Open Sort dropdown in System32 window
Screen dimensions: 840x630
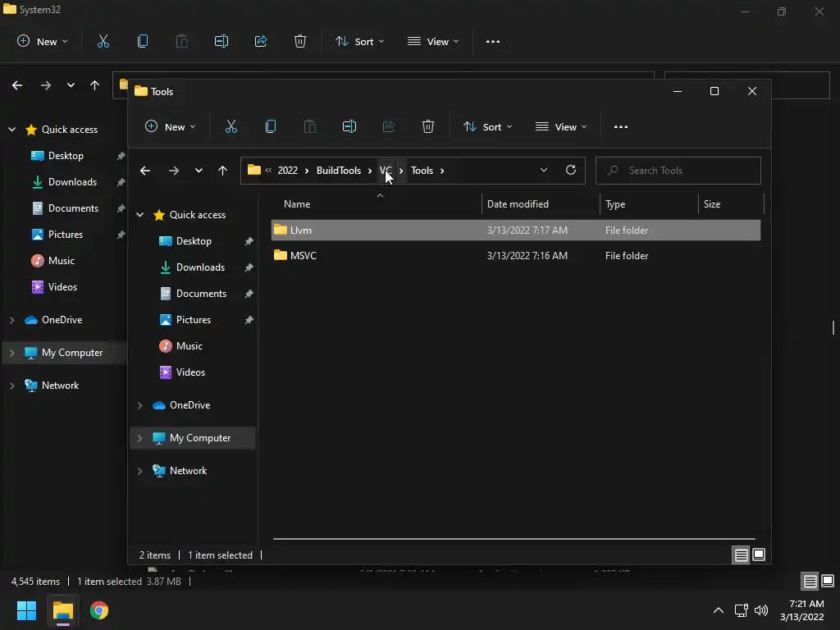point(359,41)
